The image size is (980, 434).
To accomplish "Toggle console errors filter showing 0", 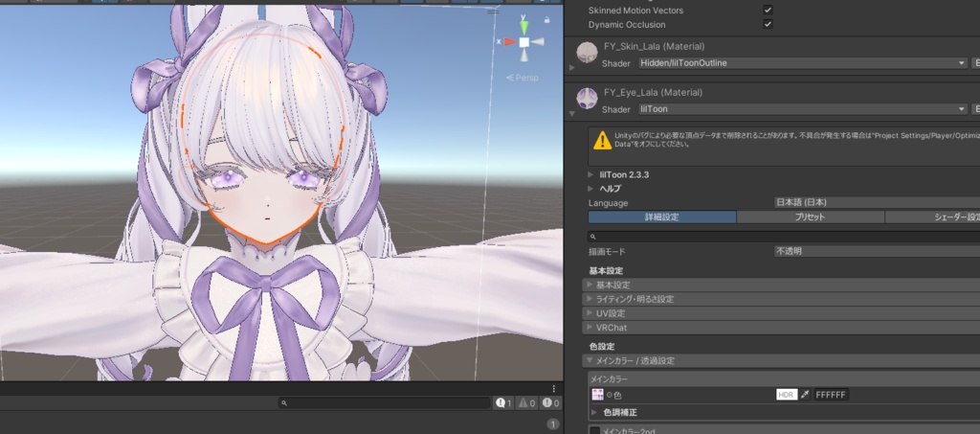I will [550, 403].
